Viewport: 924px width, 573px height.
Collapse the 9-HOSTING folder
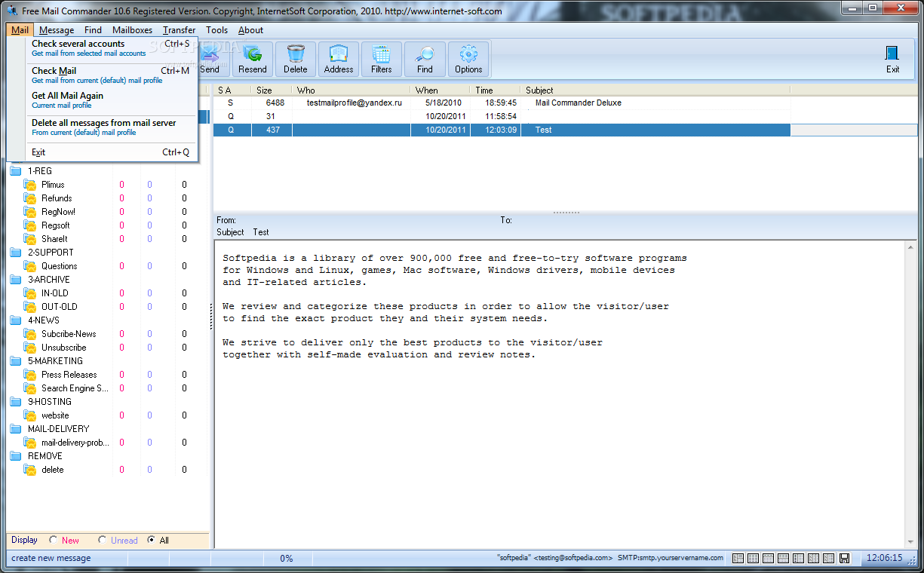[x=16, y=402]
